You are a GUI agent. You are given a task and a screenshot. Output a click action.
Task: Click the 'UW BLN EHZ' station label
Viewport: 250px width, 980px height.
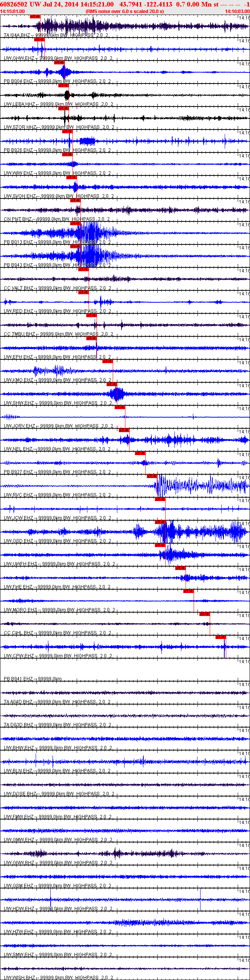click(x=18, y=771)
